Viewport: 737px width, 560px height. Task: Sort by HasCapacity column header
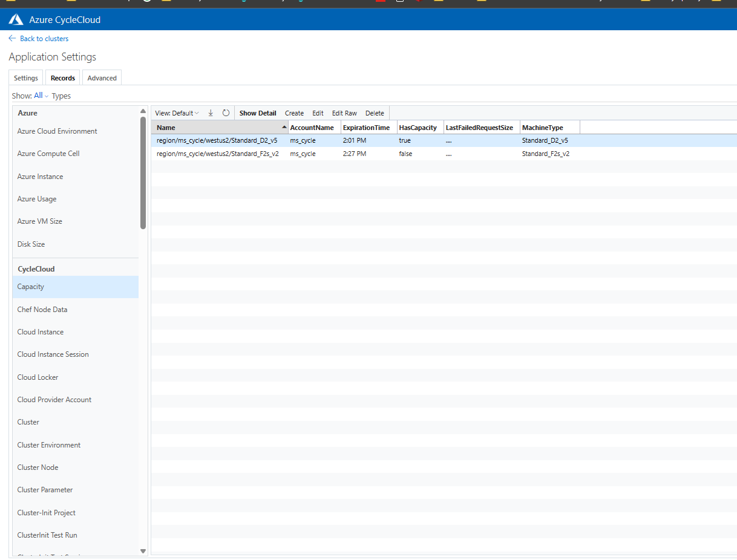click(421, 128)
